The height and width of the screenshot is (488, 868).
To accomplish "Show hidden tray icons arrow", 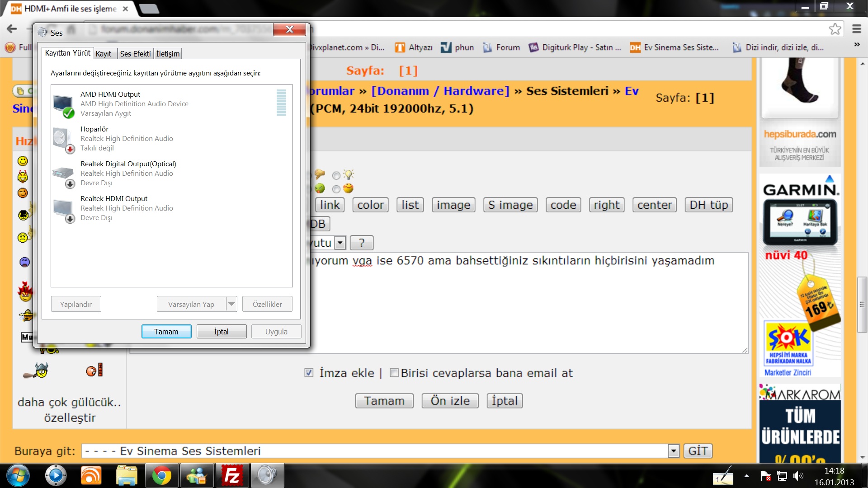I will pyautogui.click(x=746, y=476).
